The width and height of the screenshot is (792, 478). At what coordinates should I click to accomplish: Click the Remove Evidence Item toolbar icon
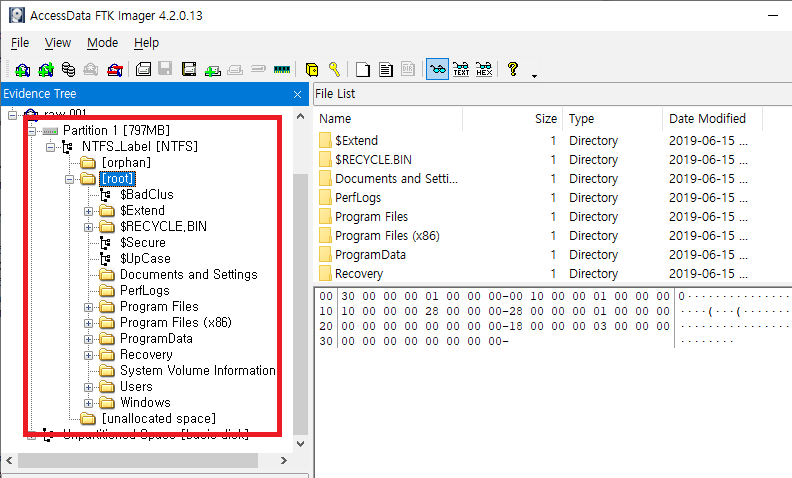(91, 70)
